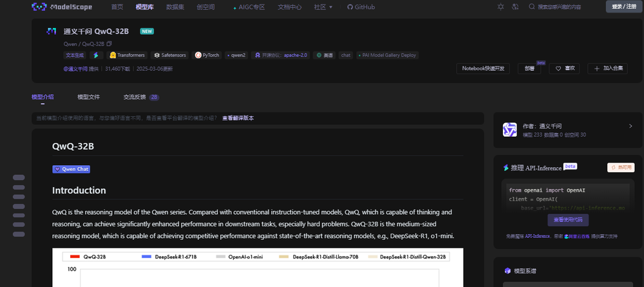Image resolution: width=644 pixels, height=287 pixels.
Task: Open the ModelScope logo home link
Action: (62, 6)
